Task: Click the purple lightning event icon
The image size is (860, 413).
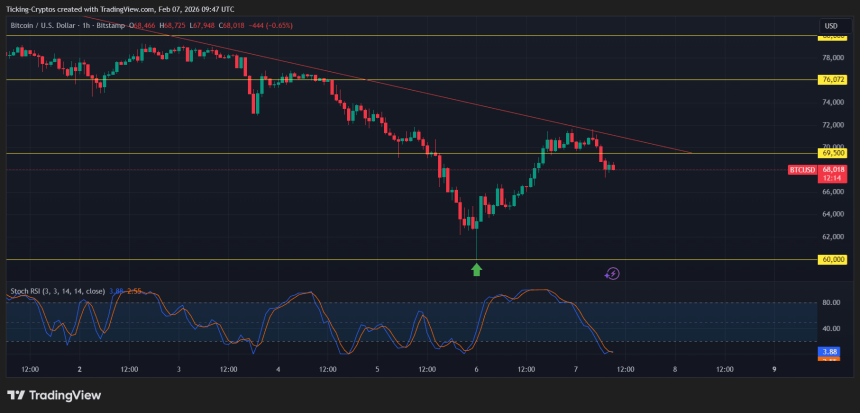Action: pyautogui.click(x=613, y=273)
